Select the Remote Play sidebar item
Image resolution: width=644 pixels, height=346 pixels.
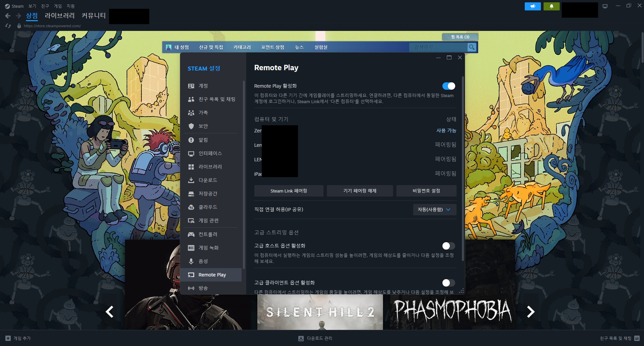coord(211,275)
